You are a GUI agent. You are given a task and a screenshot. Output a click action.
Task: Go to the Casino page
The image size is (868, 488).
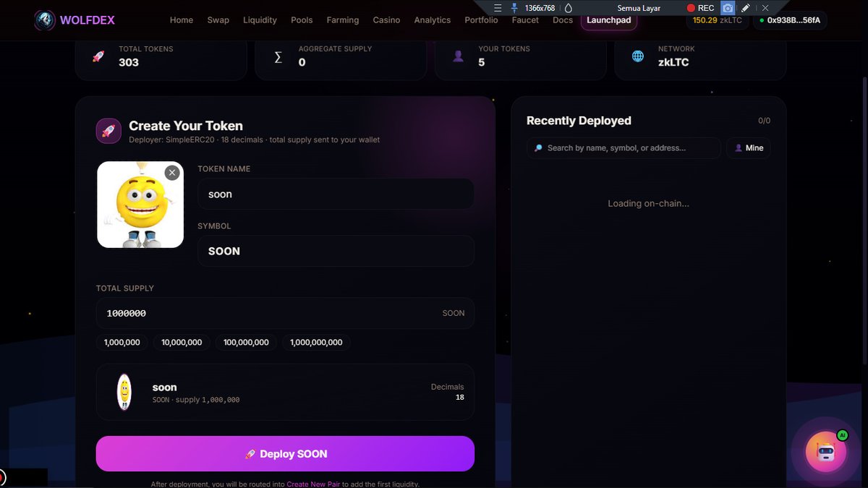coord(386,20)
